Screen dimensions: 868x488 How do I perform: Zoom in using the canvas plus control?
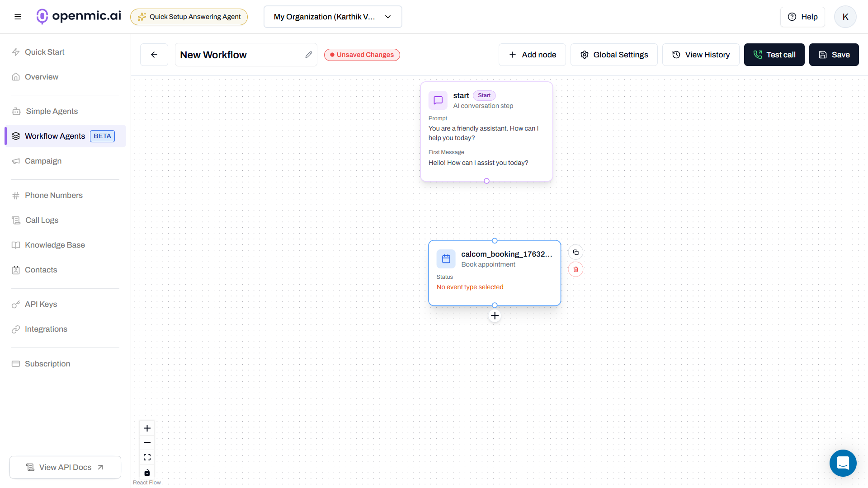(x=147, y=427)
